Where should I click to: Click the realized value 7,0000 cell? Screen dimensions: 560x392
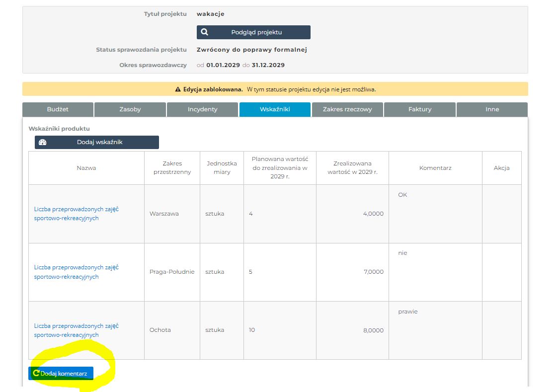tap(352, 272)
